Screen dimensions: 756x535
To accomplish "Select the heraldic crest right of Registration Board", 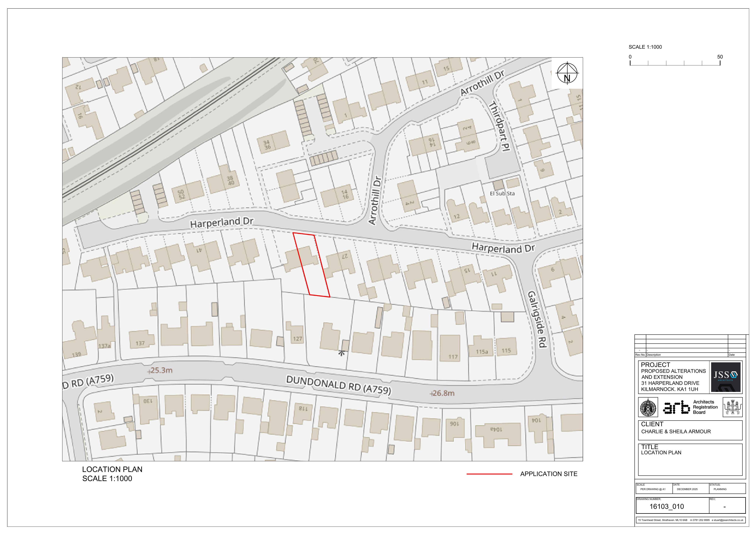I will [732, 407].
